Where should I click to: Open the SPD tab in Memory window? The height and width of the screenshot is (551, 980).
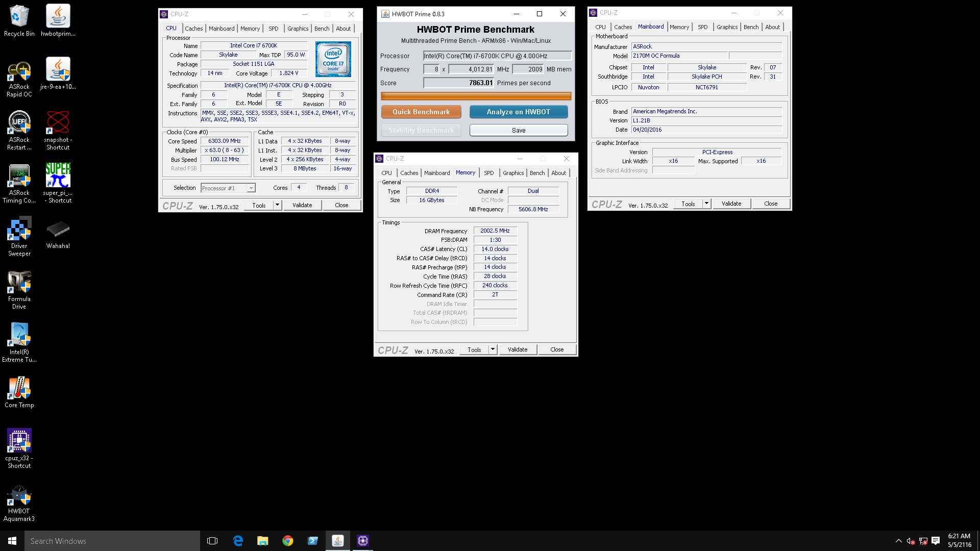coord(489,173)
